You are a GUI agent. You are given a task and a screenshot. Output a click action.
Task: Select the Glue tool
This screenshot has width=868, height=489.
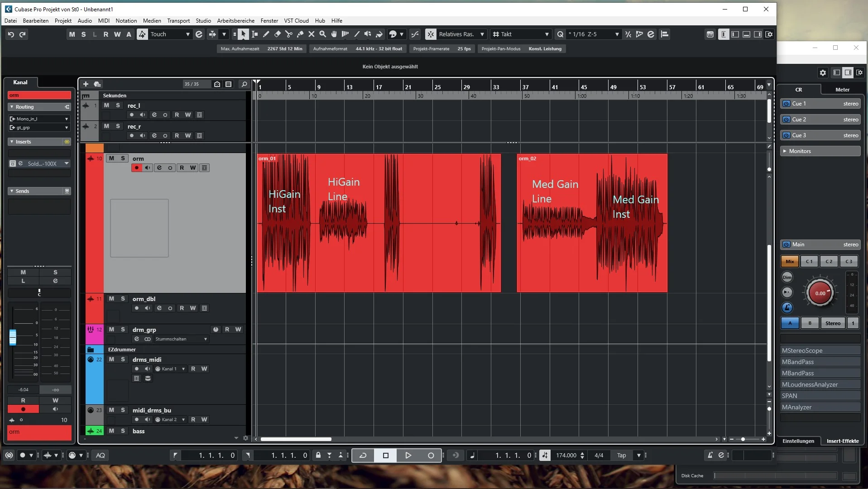click(300, 34)
